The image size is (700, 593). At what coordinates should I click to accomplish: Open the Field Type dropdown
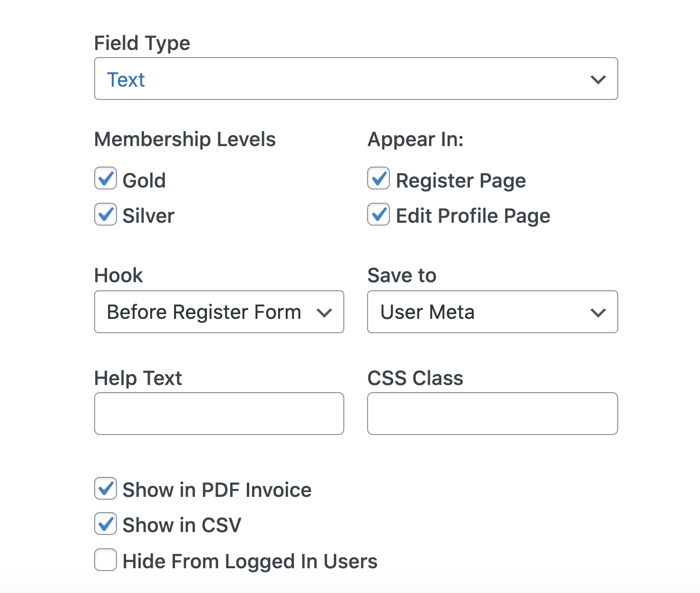[356, 79]
